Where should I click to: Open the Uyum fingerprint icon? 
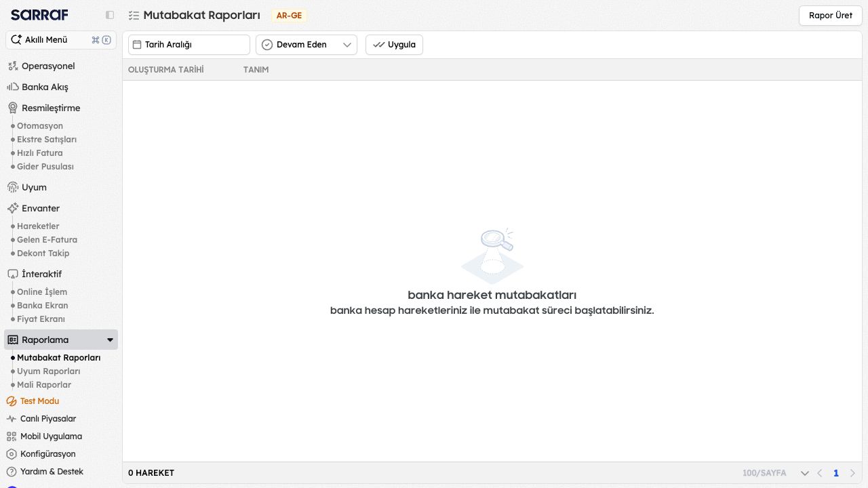(x=13, y=187)
